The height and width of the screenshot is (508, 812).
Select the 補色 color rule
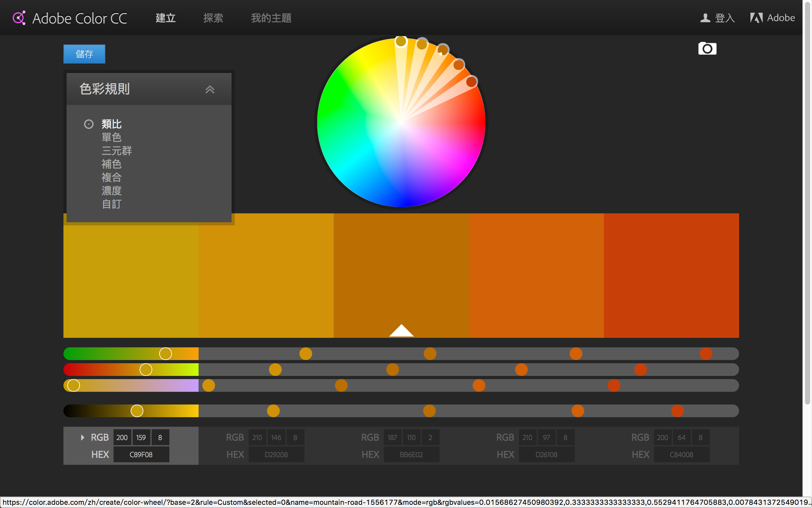111,164
